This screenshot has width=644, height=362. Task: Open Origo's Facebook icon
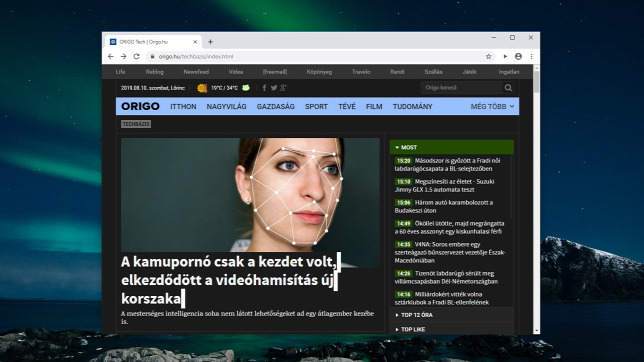(x=264, y=88)
